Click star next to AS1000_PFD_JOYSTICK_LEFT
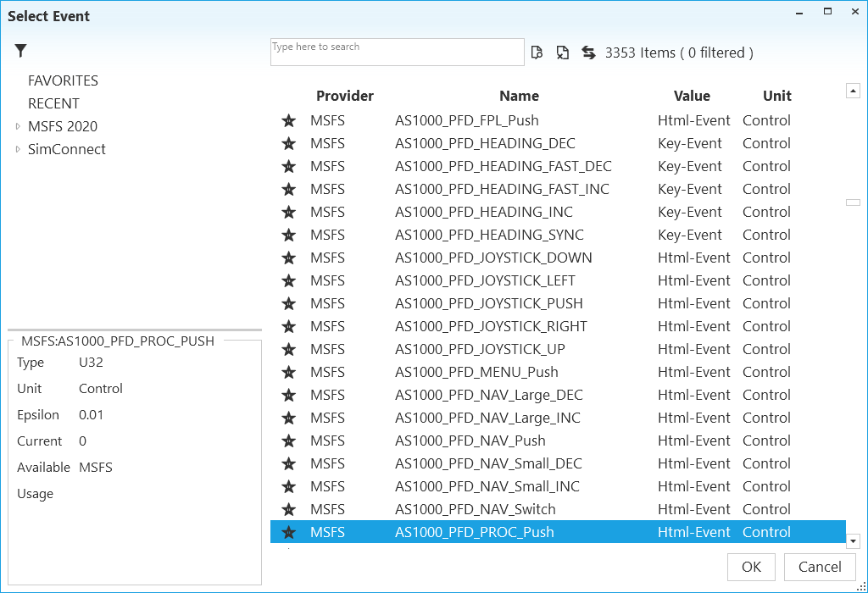 [x=288, y=281]
